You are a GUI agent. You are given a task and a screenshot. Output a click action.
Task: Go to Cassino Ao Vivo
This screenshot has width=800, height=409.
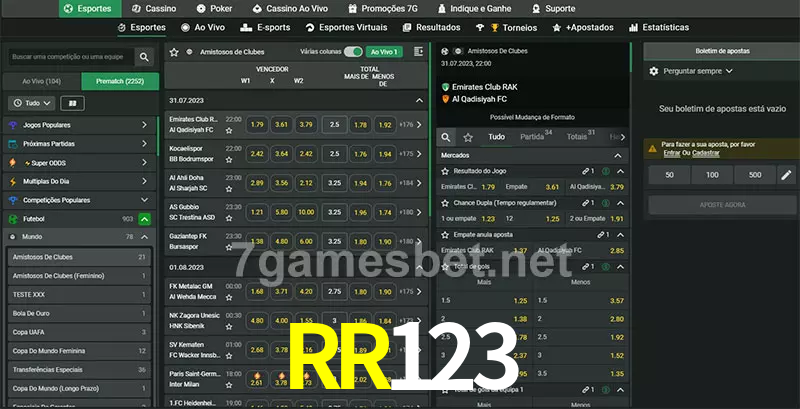291,9
